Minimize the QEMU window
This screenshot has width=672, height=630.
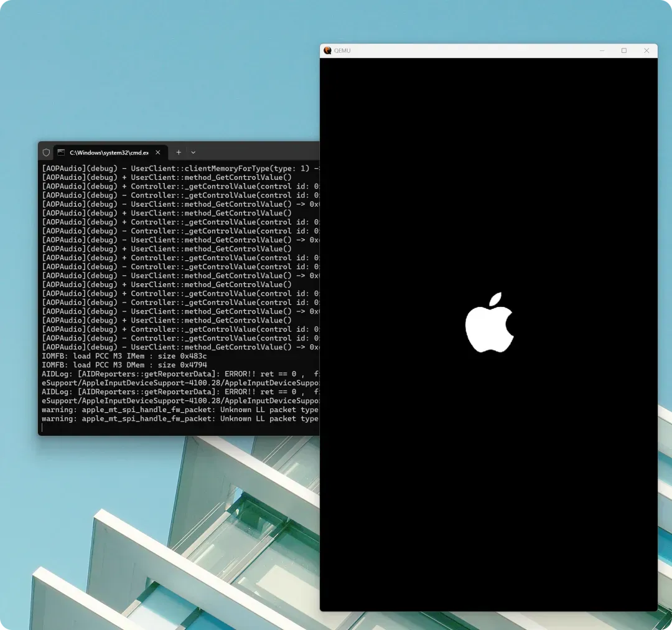602,50
